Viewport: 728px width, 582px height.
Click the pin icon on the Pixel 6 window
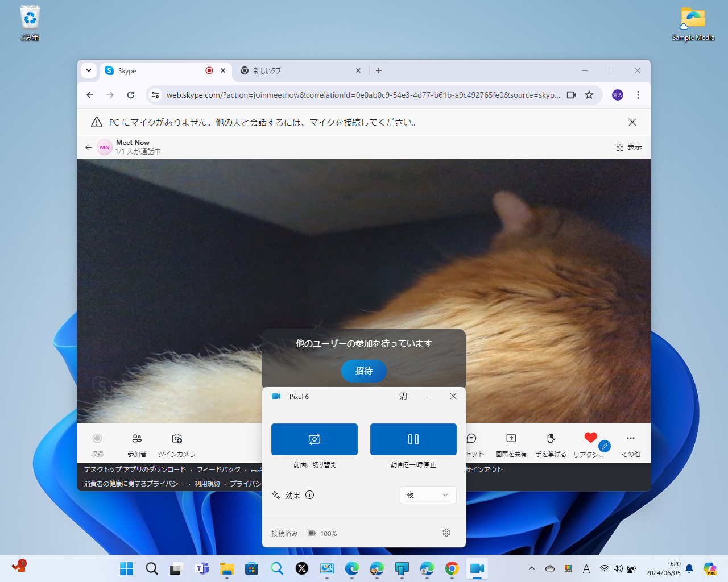pos(403,396)
